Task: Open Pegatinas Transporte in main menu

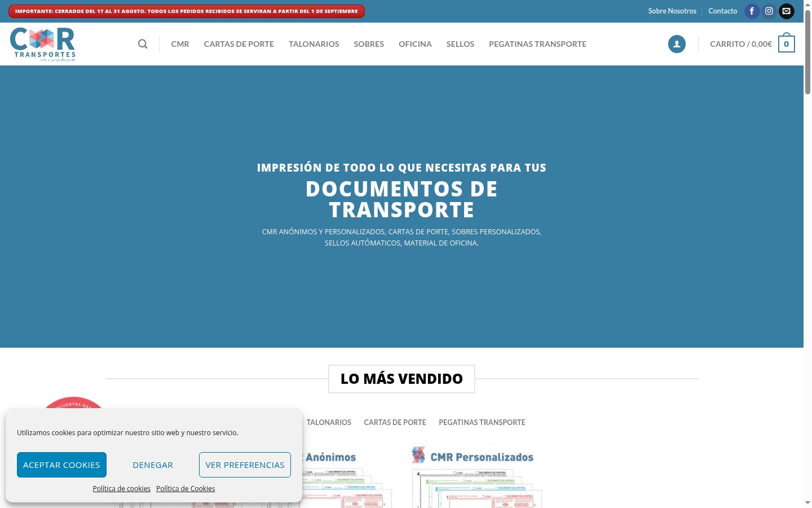Action: click(x=537, y=44)
